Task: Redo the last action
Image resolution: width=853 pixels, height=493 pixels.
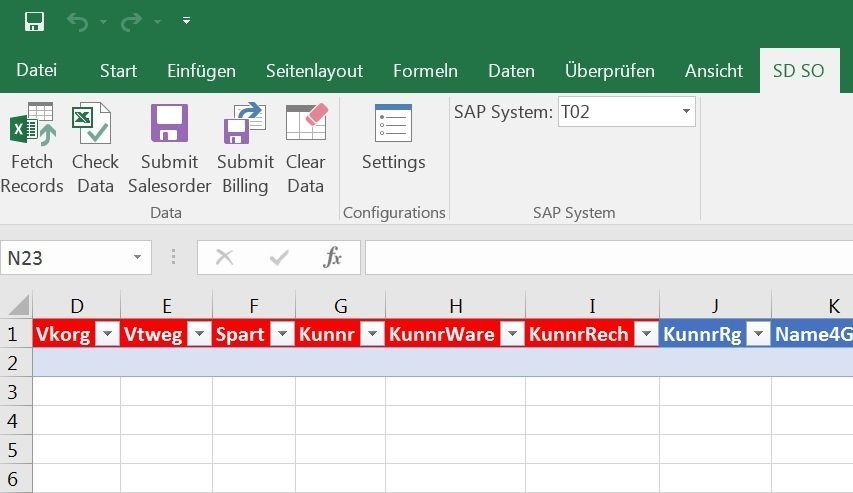Action: [131, 22]
